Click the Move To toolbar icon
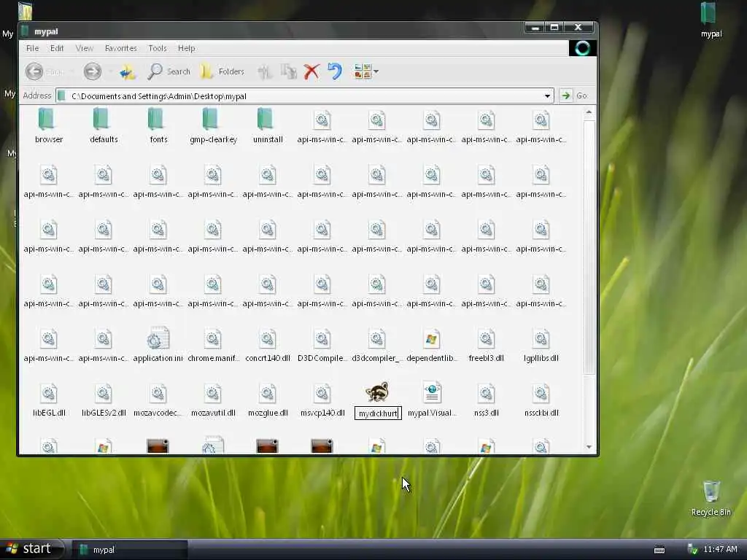The height and width of the screenshot is (560, 747). tap(264, 72)
